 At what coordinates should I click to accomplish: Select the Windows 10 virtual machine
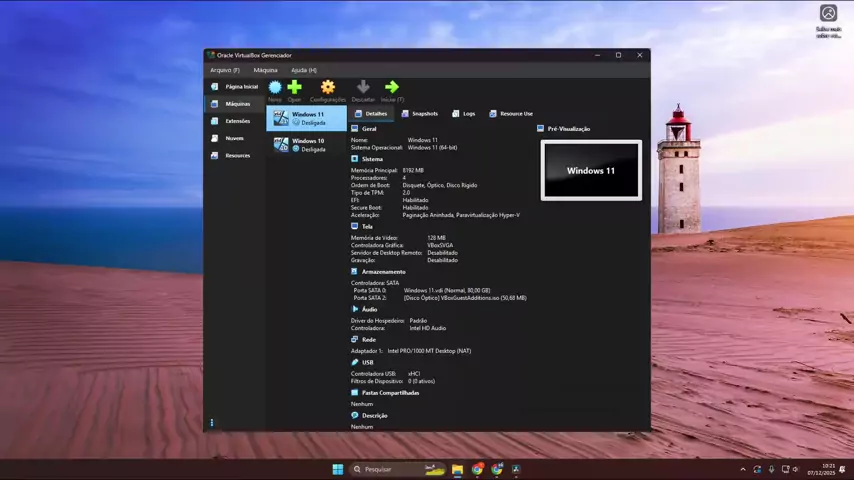click(x=306, y=145)
